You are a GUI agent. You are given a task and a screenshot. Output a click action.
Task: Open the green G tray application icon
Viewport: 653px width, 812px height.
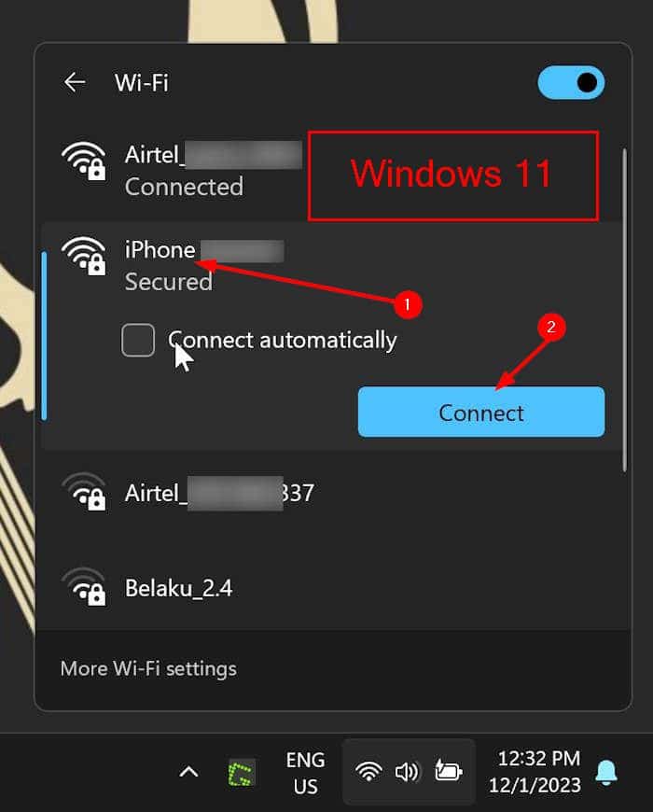coord(243,773)
